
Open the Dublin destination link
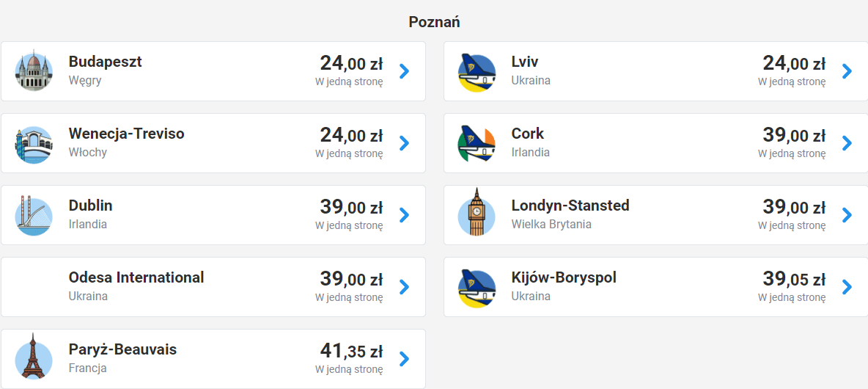pyautogui.click(x=91, y=206)
